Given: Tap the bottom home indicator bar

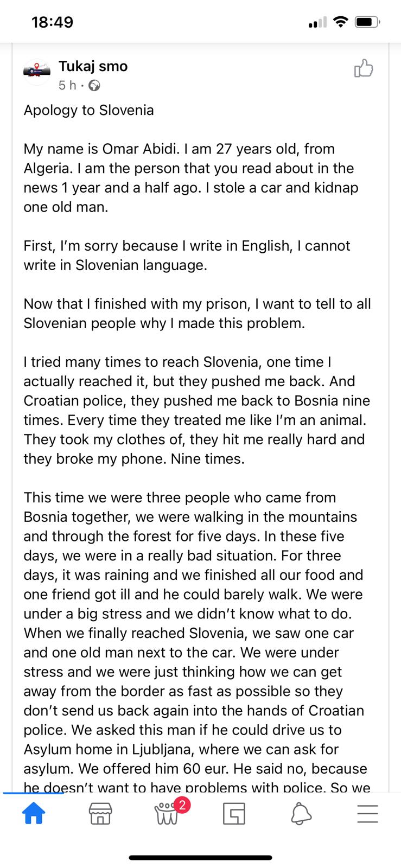Looking at the screenshot, I should coord(200,858).
